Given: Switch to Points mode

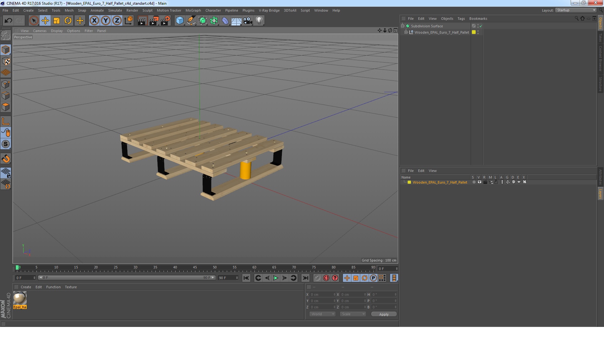Looking at the screenshot, I should [6, 84].
